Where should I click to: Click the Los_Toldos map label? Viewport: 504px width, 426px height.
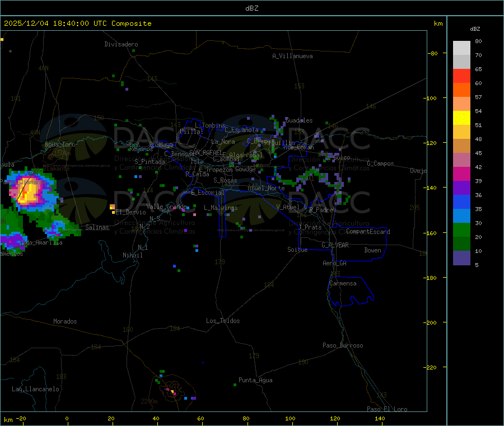tap(223, 321)
